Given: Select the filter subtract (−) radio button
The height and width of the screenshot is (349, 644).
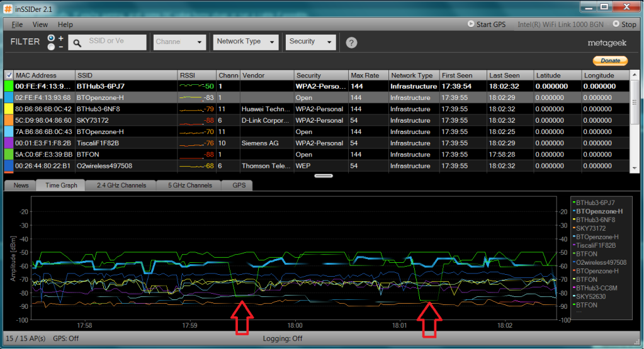Looking at the screenshot, I should coord(51,47).
